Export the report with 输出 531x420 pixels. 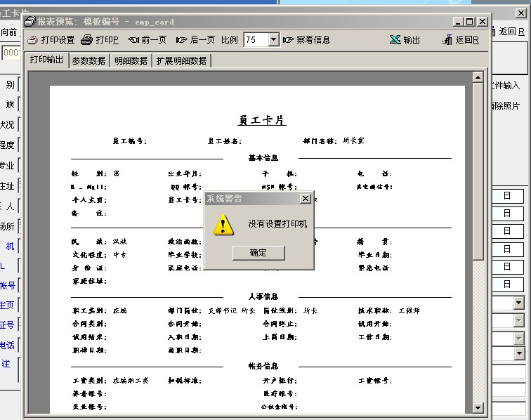pyautogui.click(x=405, y=40)
